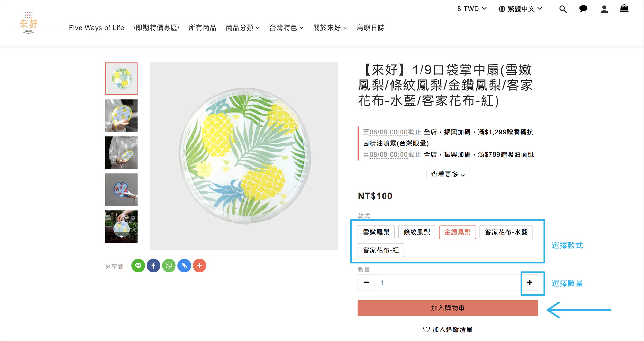
Task: Open the 繁體中文 language dropdown
Action: (x=520, y=9)
